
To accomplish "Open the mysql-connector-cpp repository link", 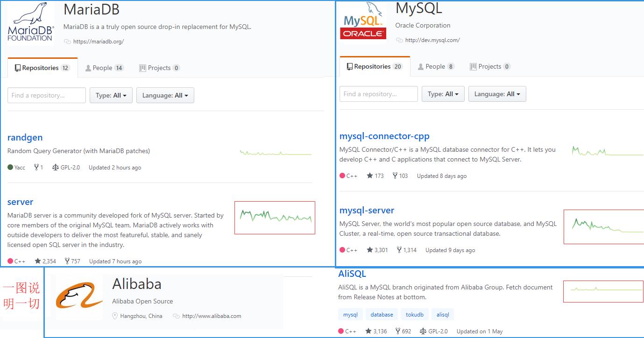I will (384, 136).
